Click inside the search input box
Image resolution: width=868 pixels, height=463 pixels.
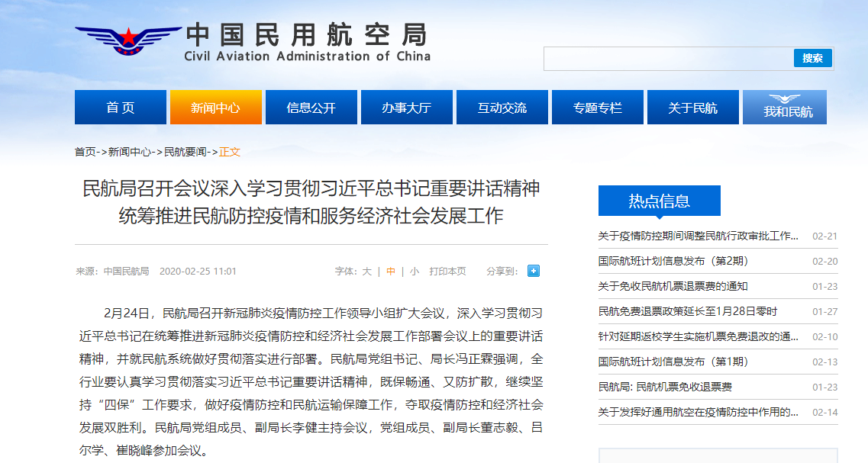click(669, 59)
